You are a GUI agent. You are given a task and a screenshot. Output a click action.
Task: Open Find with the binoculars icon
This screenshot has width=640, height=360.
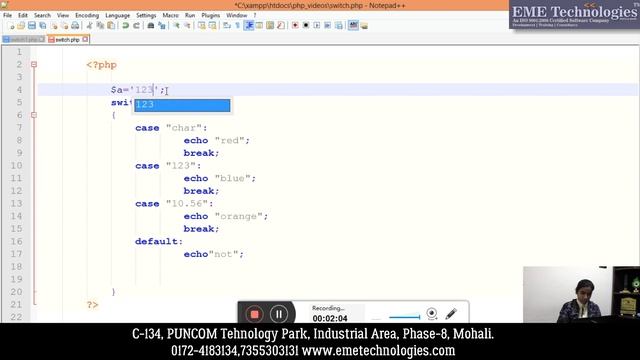pos(151,26)
